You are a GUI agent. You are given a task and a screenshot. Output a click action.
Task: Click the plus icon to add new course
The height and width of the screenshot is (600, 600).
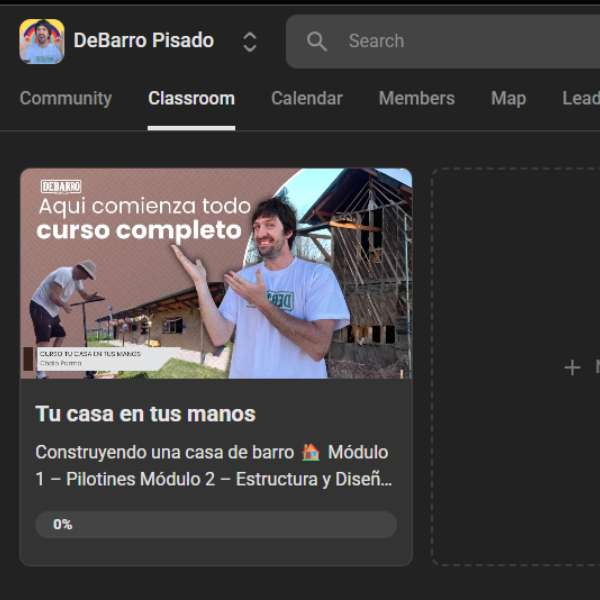tap(572, 367)
